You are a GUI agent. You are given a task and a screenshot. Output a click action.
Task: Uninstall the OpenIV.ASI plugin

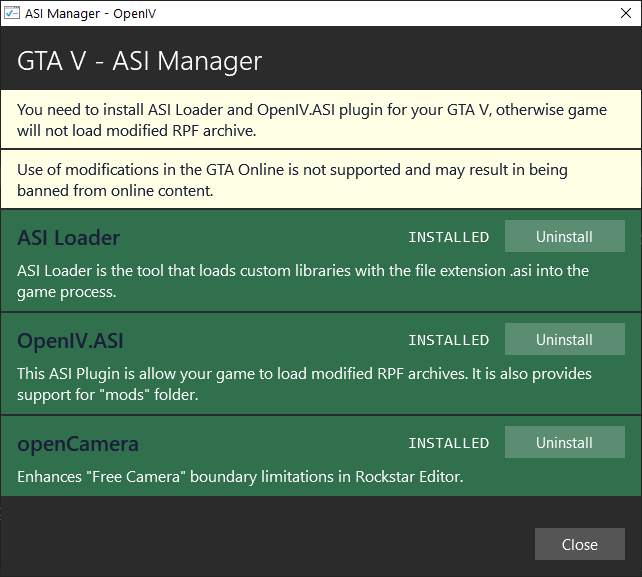[565, 339]
